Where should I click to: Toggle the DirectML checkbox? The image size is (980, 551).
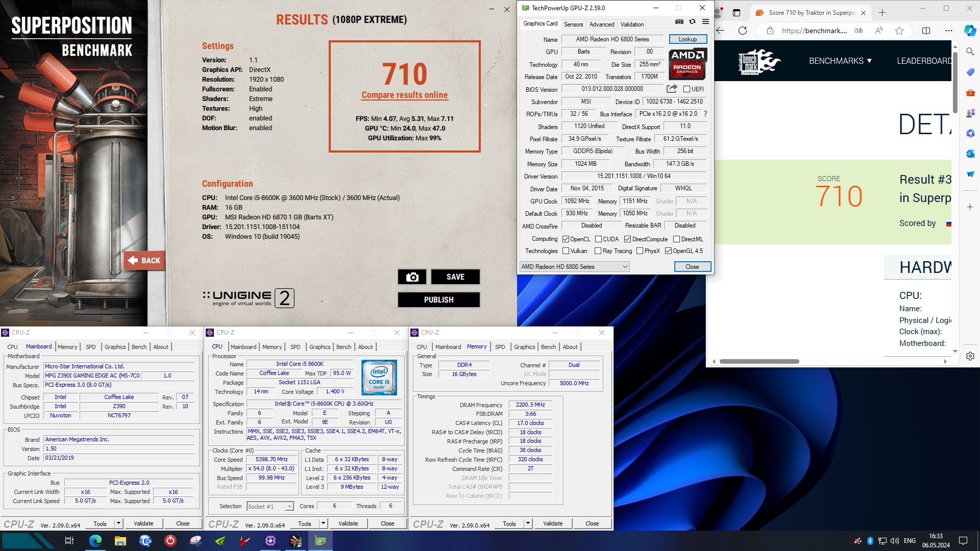(x=676, y=239)
